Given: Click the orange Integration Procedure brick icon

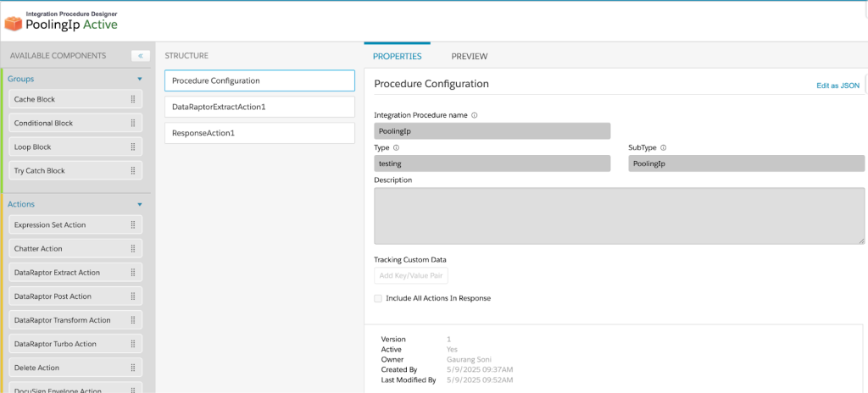Looking at the screenshot, I should (x=13, y=23).
